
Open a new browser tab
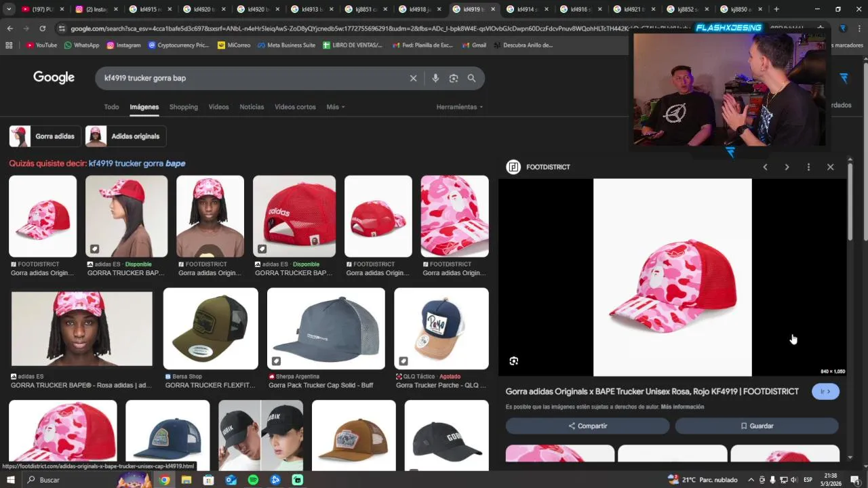click(x=776, y=9)
